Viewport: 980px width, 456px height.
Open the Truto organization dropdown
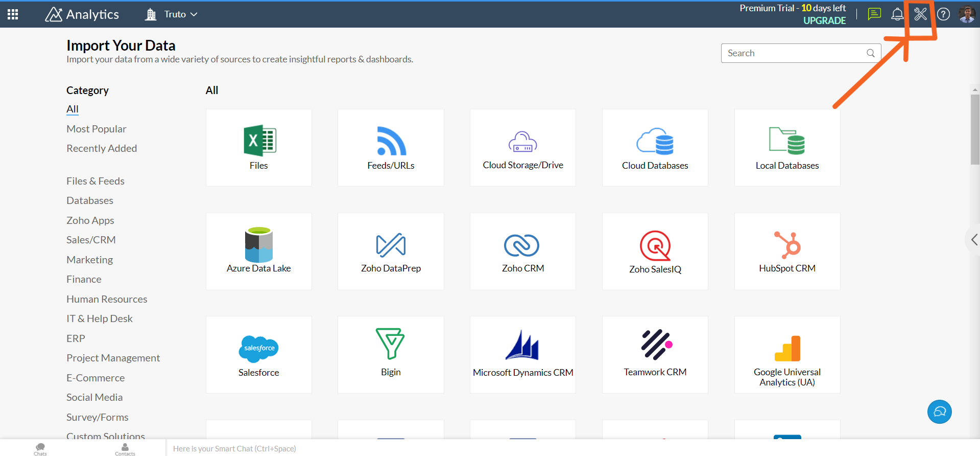172,14
